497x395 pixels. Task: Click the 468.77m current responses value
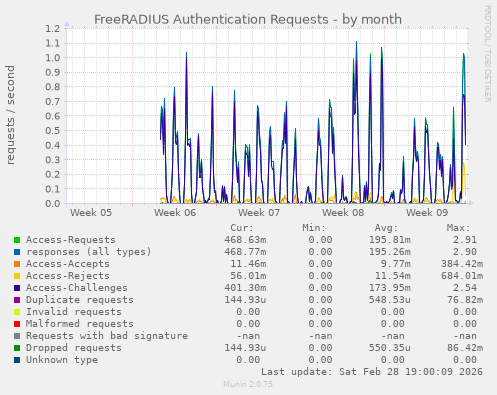click(x=245, y=252)
